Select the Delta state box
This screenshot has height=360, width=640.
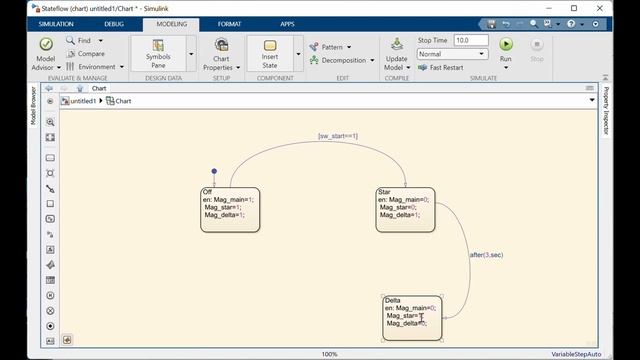pos(412,318)
